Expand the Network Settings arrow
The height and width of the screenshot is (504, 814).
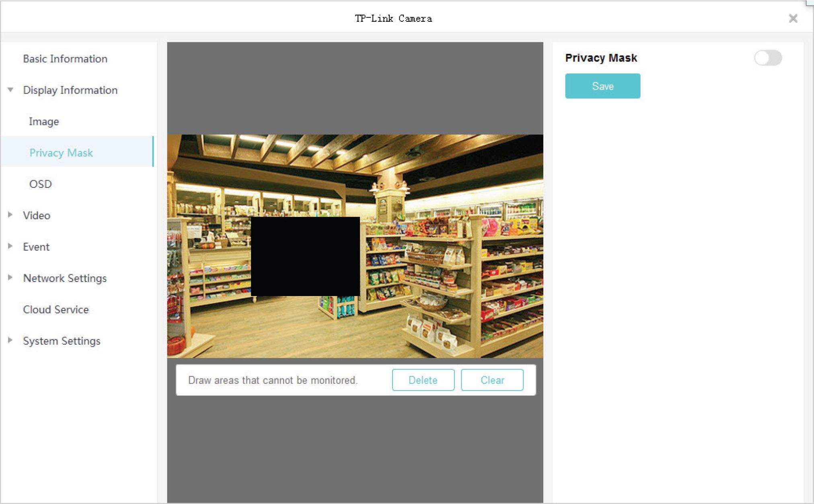10,278
